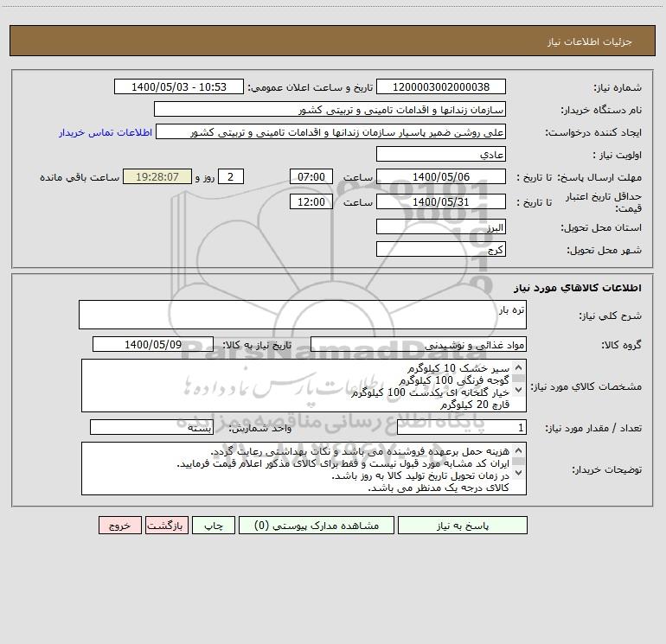
Task: Click the اولویت نیاز field عادی
Action: 441,154
